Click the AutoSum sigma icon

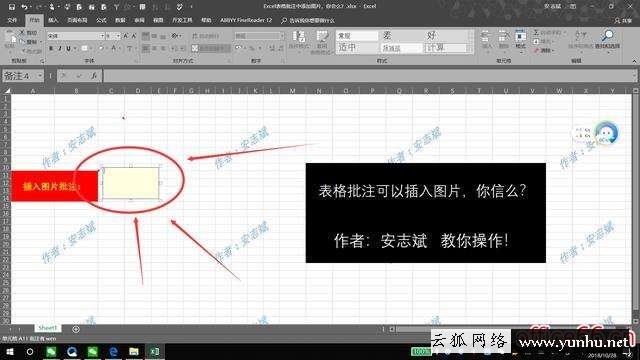(536, 32)
